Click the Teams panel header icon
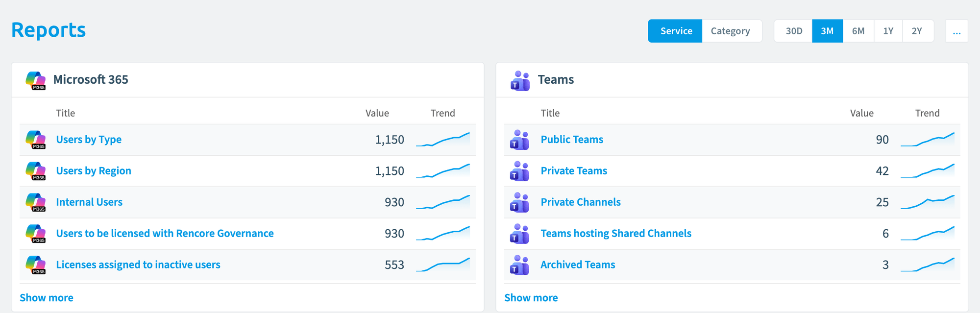Screen dimensions: 980x313 (x=520, y=81)
